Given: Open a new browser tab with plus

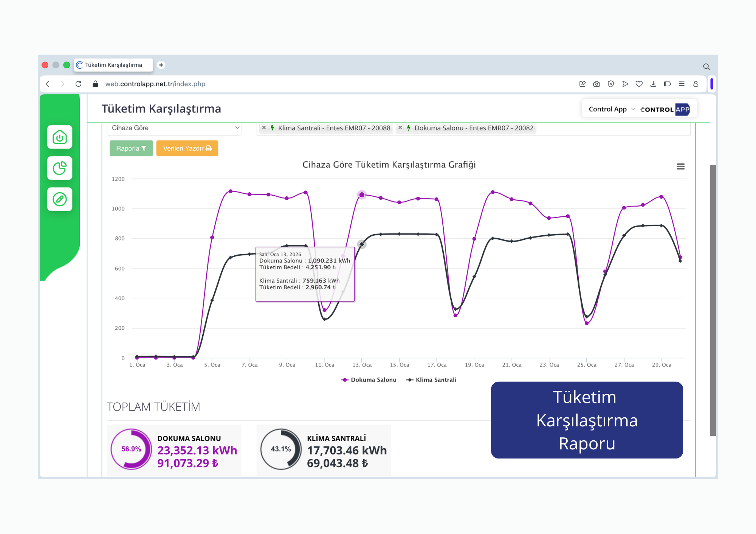Looking at the screenshot, I should (161, 65).
